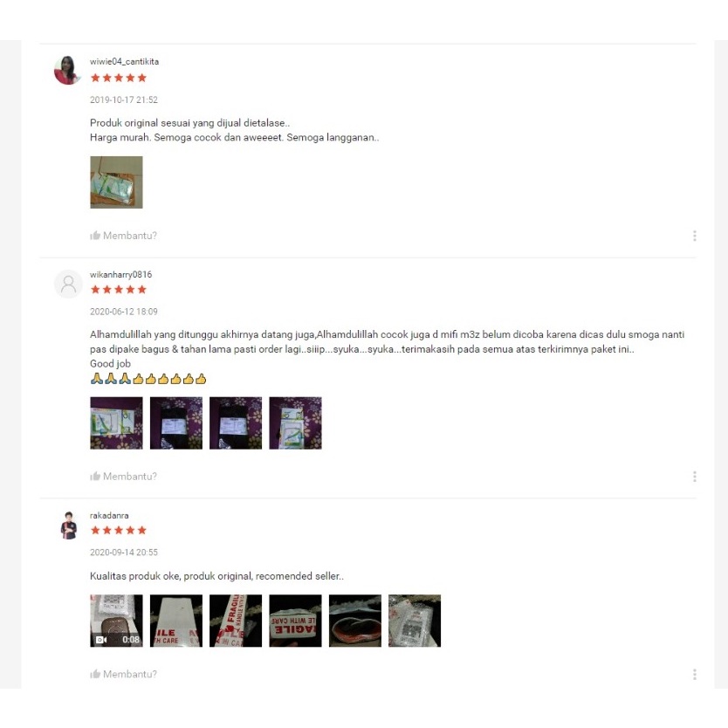This screenshot has height=728, width=728.
Task: Open red cable photo in rakadanra's review
Action: click(x=355, y=621)
